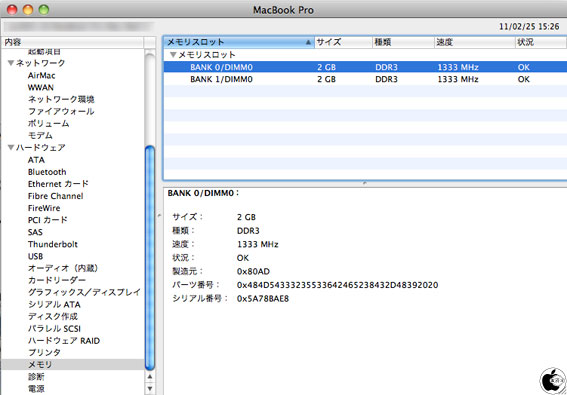567x395 pixels.
Task: Select パラレル SCSI entry
Action: pyautogui.click(x=54, y=329)
